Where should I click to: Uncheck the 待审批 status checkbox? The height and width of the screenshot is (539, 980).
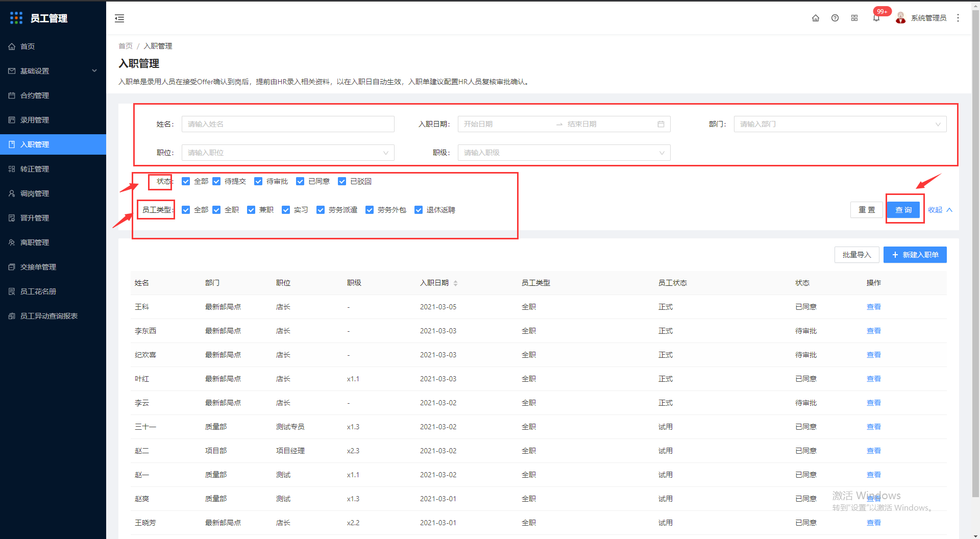(258, 181)
